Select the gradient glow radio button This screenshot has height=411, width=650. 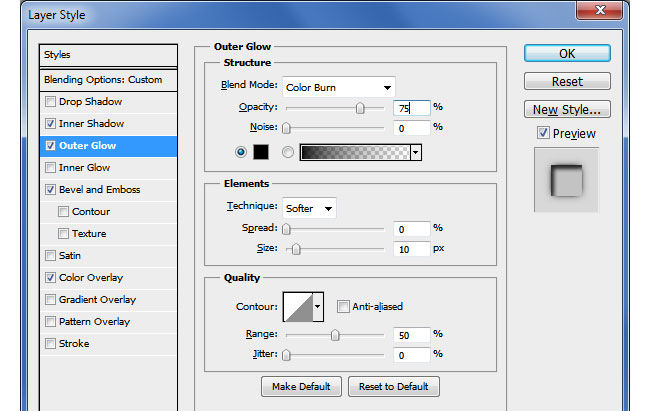coord(288,152)
